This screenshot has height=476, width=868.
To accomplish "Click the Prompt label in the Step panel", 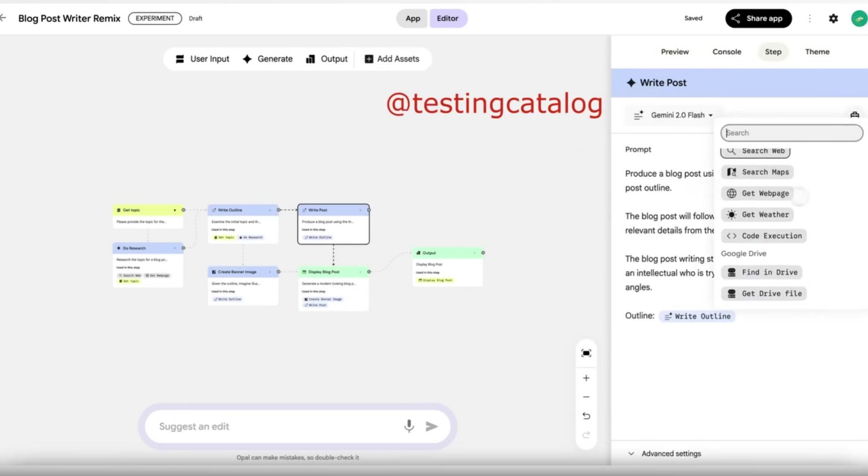I will click(x=638, y=150).
